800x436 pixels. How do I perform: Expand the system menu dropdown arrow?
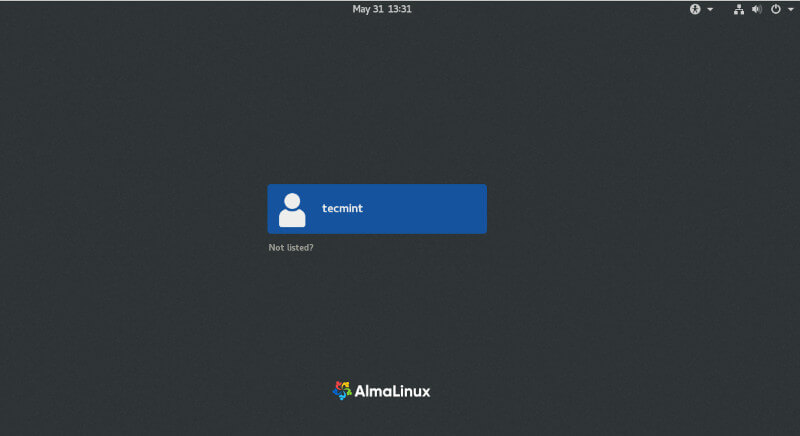[x=790, y=10]
